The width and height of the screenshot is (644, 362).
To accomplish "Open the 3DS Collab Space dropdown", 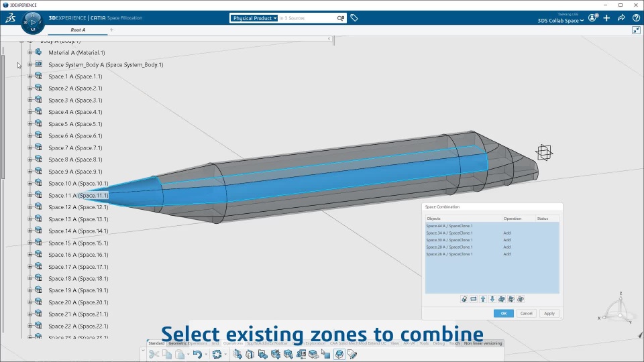I will click(x=561, y=21).
